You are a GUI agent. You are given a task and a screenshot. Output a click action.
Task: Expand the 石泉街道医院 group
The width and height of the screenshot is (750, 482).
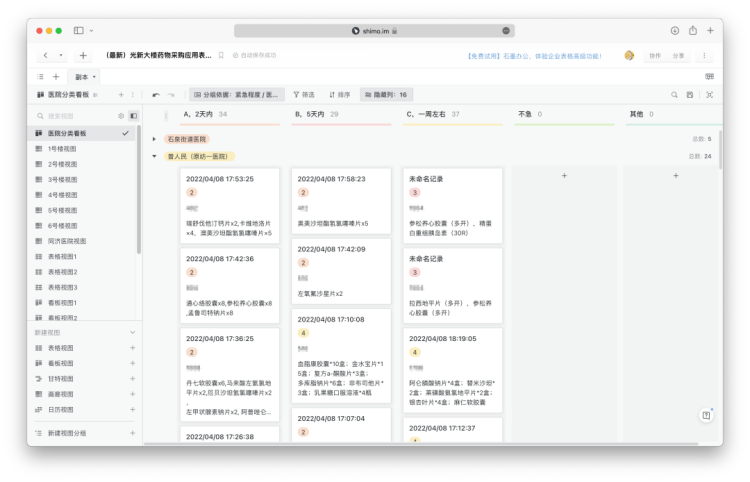coord(153,139)
